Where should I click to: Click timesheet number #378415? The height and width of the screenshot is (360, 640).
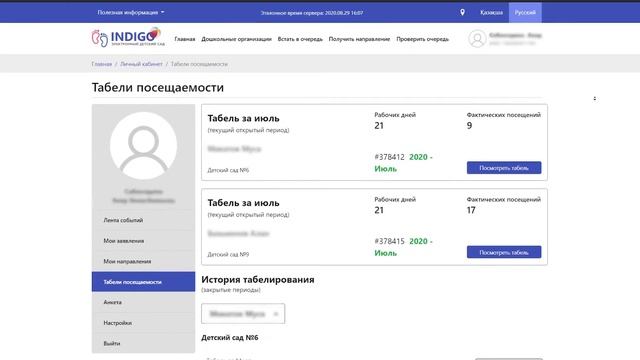coord(389,242)
